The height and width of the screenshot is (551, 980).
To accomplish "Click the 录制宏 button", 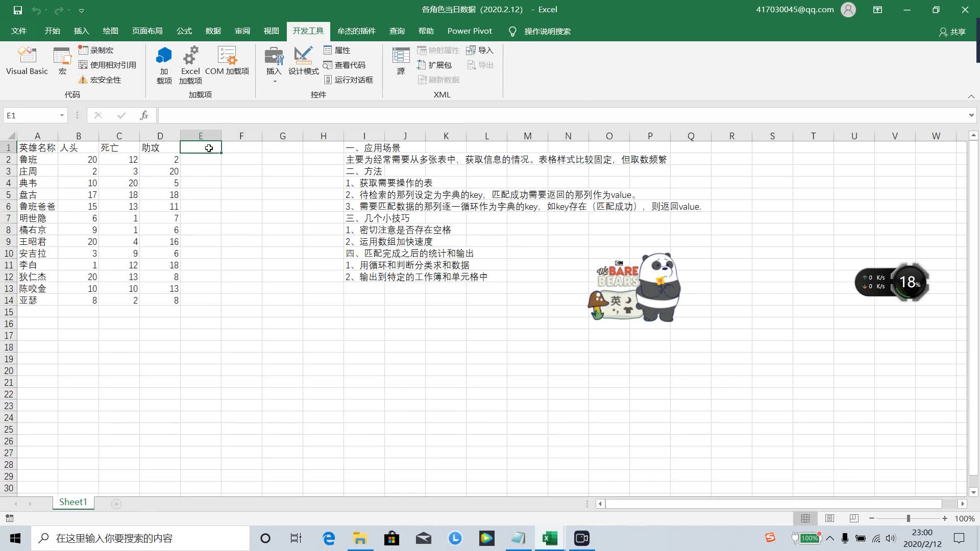I will 96,51.
